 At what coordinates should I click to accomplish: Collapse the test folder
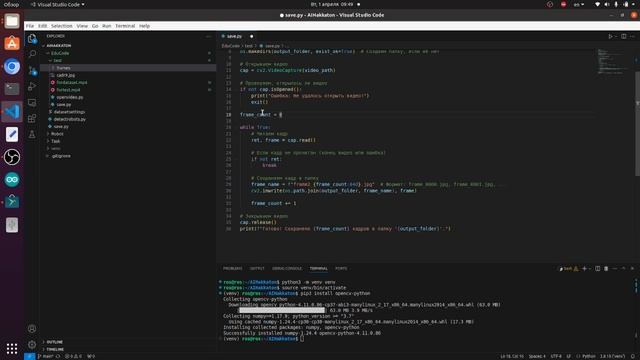pos(51,60)
